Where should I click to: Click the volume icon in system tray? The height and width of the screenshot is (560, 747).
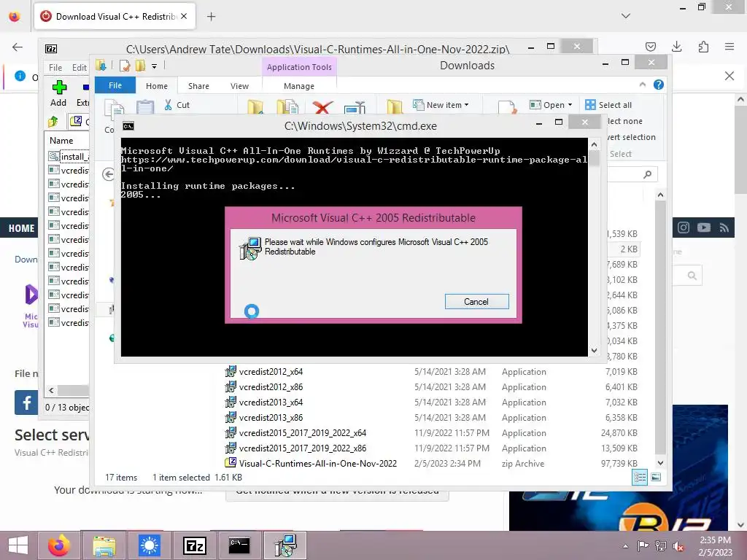(678, 546)
